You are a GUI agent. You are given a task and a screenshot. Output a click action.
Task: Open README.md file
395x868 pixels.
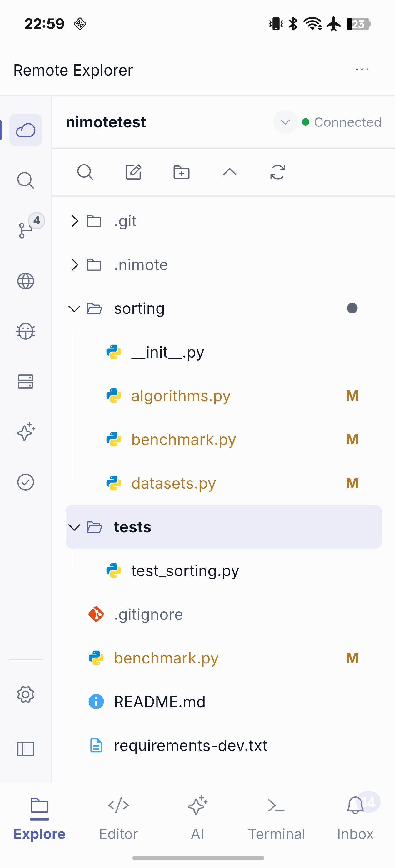pos(224,702)
